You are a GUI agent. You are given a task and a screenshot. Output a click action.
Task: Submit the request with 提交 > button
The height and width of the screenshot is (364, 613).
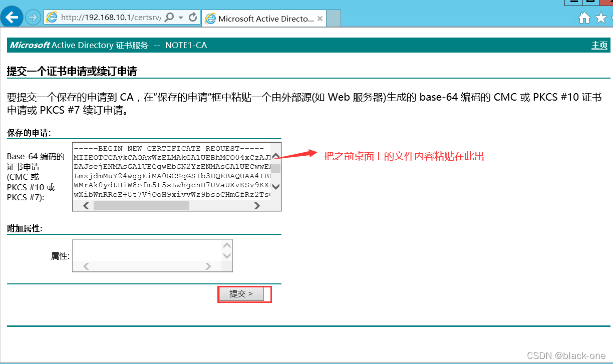[x=241, y=294]
